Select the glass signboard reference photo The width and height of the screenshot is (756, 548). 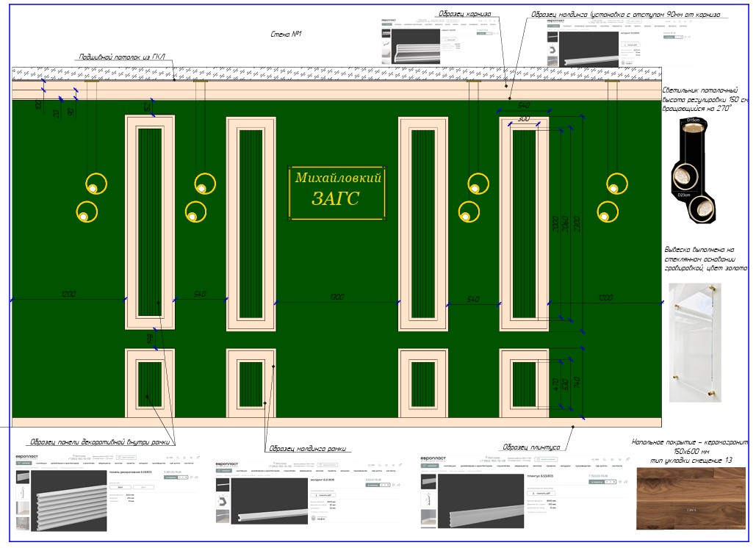(695, 342)
